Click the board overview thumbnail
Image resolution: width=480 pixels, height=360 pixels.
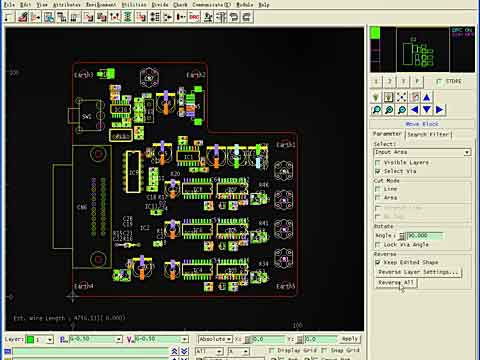[x=423, y=50]
